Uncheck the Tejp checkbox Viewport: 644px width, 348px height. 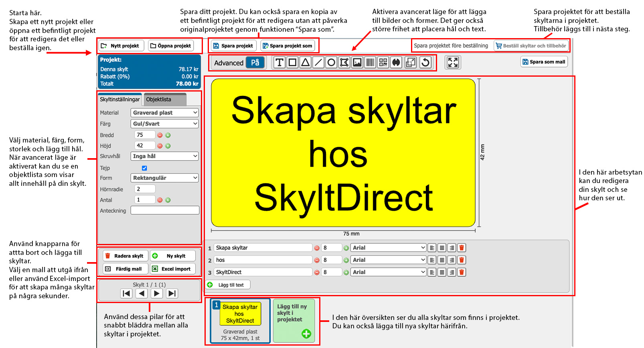pos(144,168)
